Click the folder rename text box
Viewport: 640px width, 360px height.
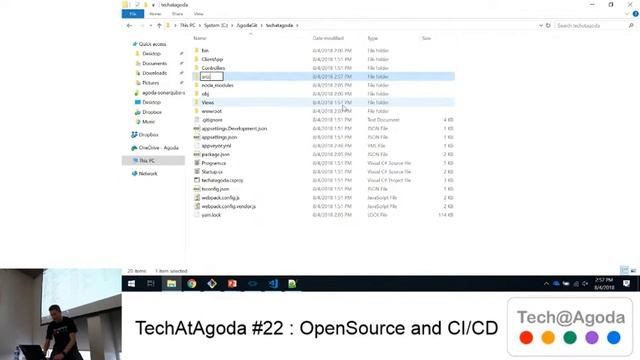(x=211, y=76)
